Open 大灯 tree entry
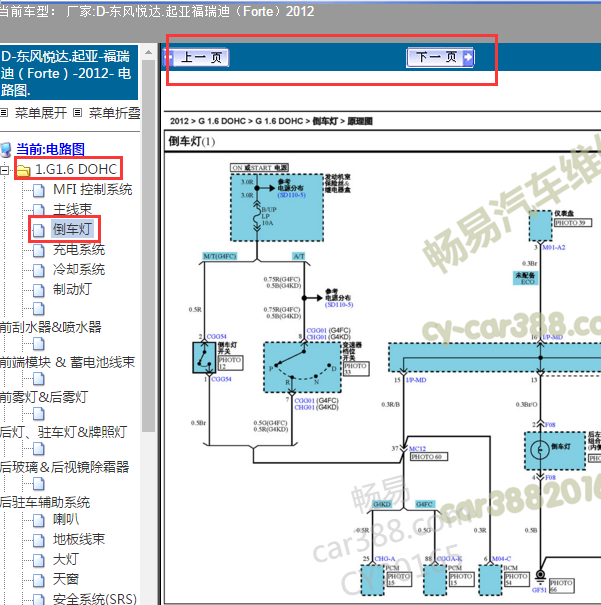This screenshot has height=605, width=601. point(66,559)
